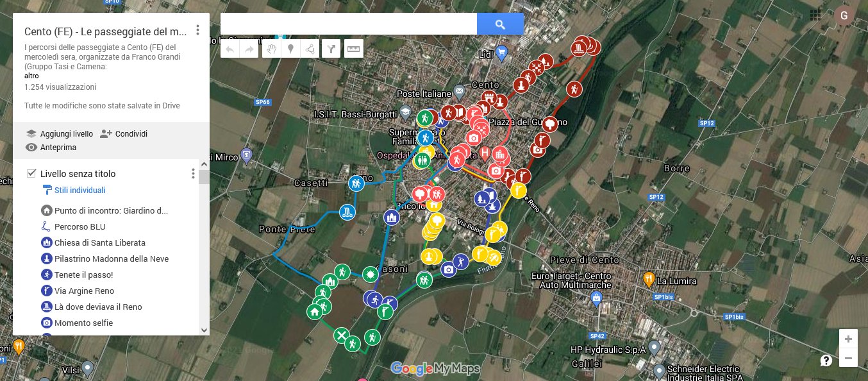Choose the add marker tool
The width and height of the screenshot is (868, 381).
pos(290,49)
